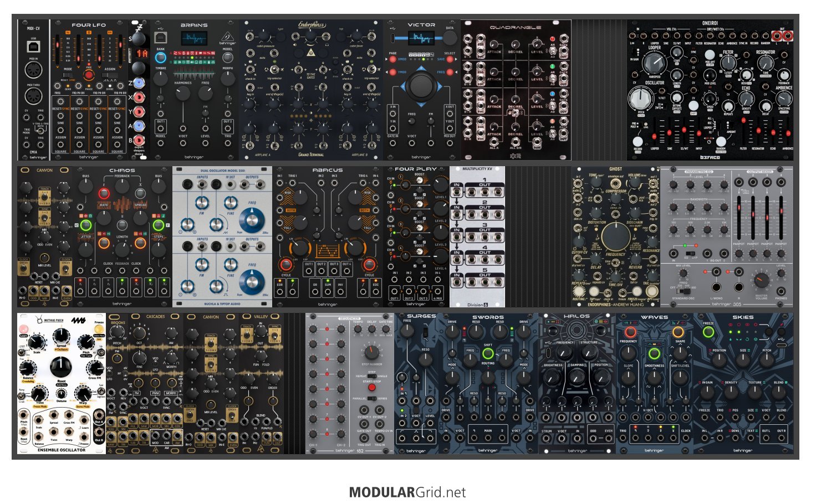This screenshot has height=504, width=816.
Task: Click the MIX OUT jack on Victor
Action: click(450, 143)
